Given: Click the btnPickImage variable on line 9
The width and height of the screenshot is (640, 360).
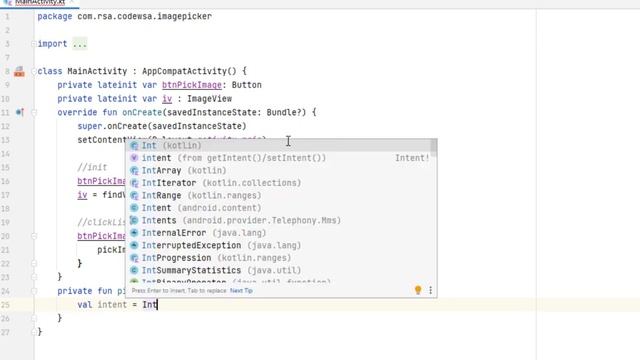Looking at the screenshot, I should 192,85.
